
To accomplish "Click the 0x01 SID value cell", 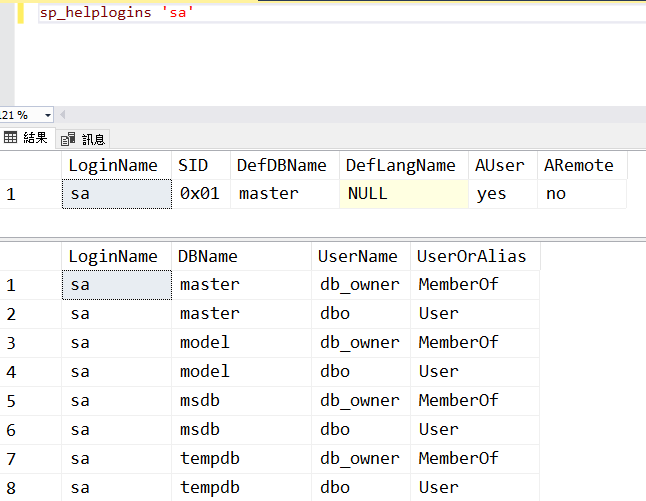I will 201,194.
